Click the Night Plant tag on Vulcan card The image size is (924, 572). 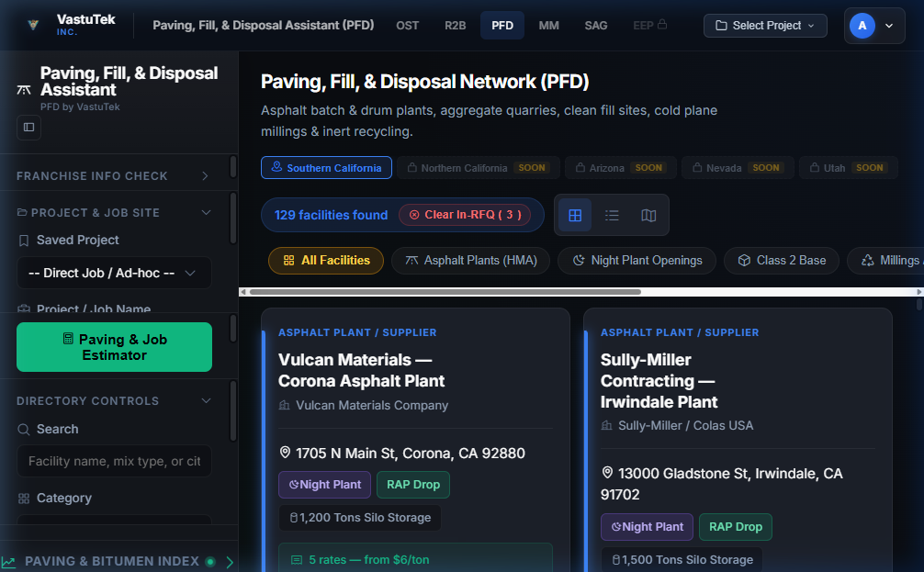tap(325, 485)
